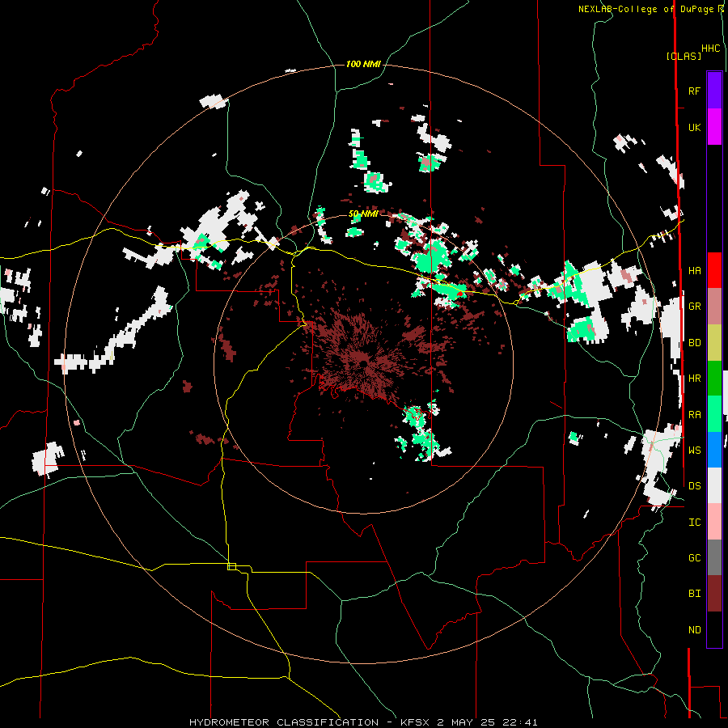Click the HR legend label
Viewport: 728px width, 728px height.
click(694, 379)
